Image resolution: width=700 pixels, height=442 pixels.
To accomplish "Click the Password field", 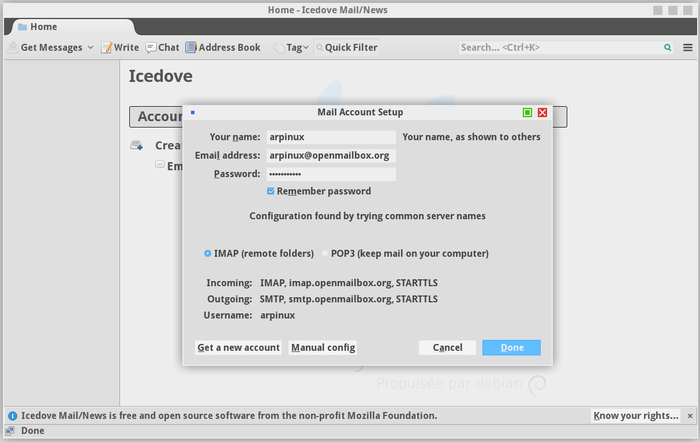I will [331, 174].
